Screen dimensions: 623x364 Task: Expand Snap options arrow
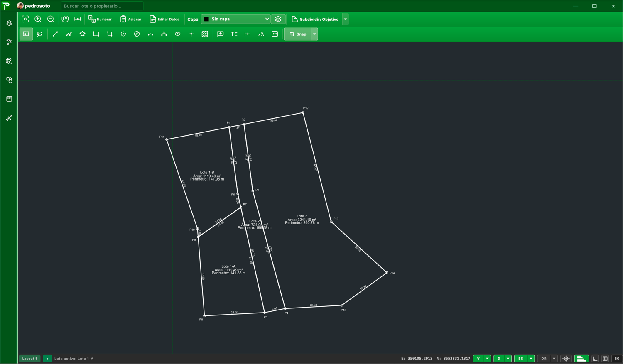[315, 34]
